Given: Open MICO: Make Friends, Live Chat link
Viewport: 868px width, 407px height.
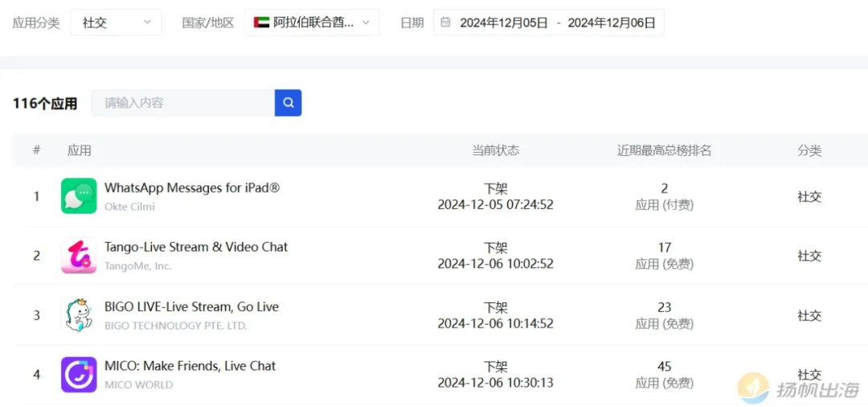Looking at the screenshot, I should coord(190,366).
